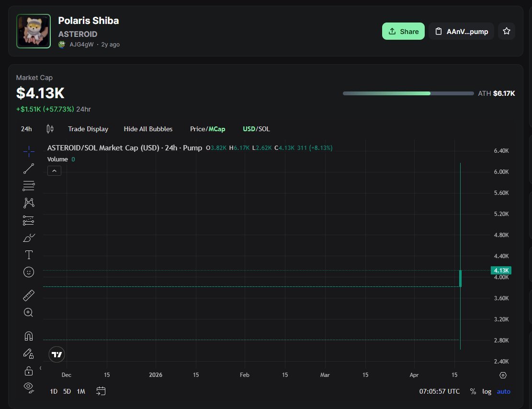This screenshot has width=532, height=409.
Task: Open creator profile AJG4gW
Action: tap(81, 45)
